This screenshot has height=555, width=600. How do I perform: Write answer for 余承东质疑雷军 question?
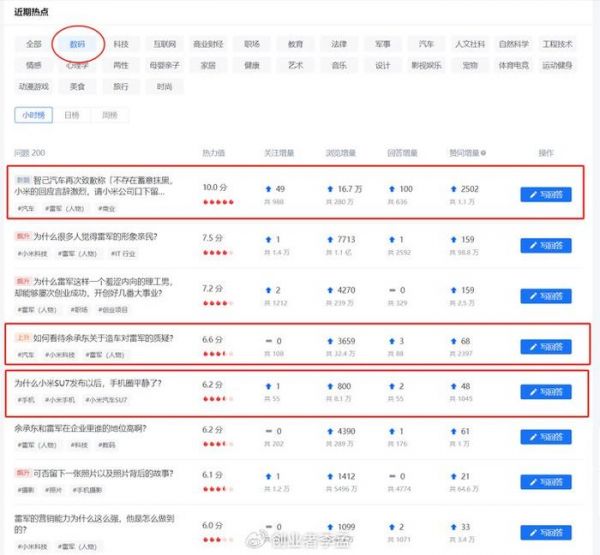point(546,346)
